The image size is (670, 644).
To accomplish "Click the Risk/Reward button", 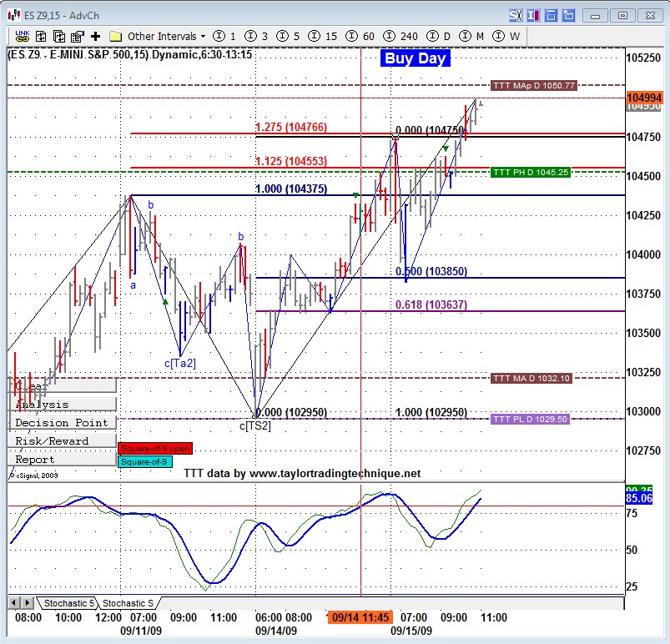I will tap(62, 440).
